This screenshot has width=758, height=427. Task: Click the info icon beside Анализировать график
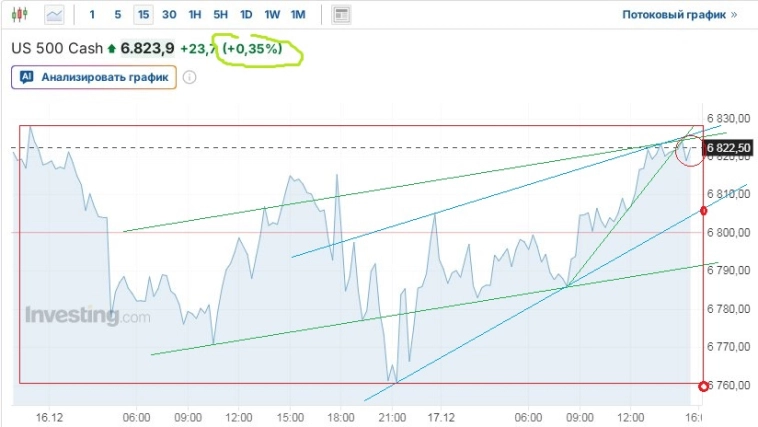190,76
